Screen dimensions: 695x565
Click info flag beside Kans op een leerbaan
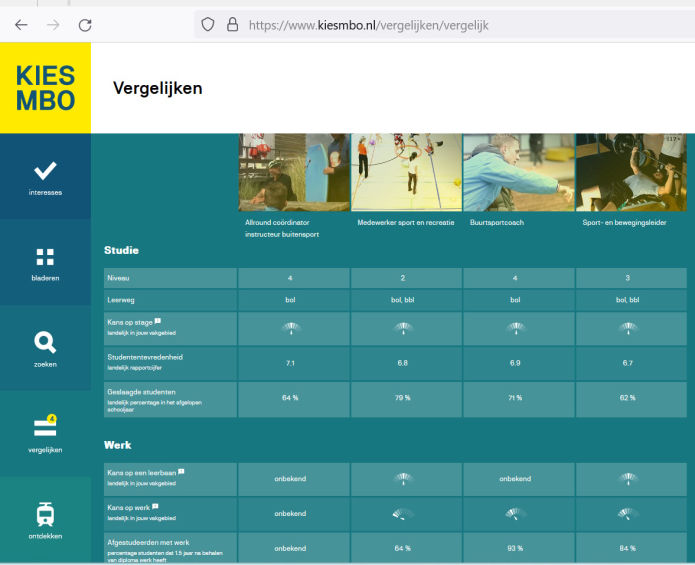point(181,471)
